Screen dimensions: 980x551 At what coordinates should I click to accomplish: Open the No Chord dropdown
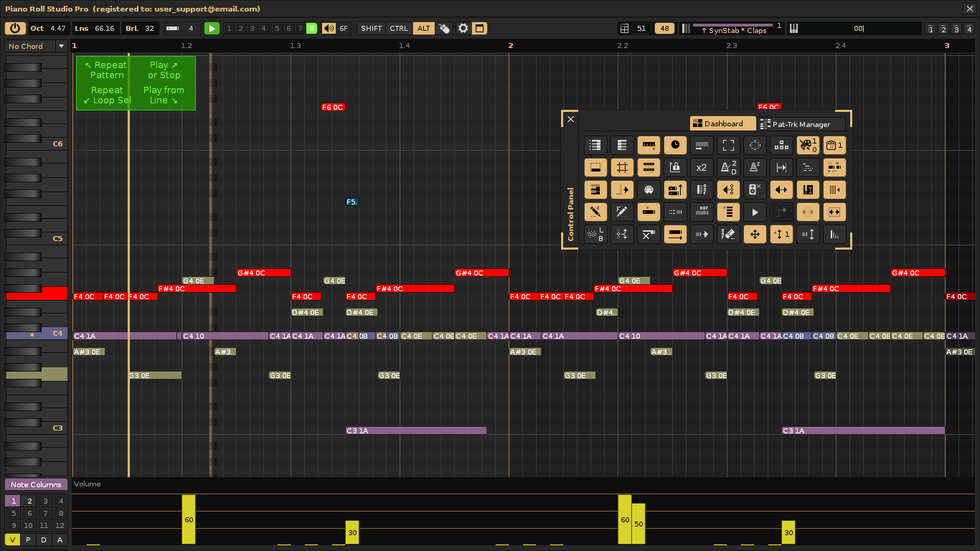tap(36, 46)
